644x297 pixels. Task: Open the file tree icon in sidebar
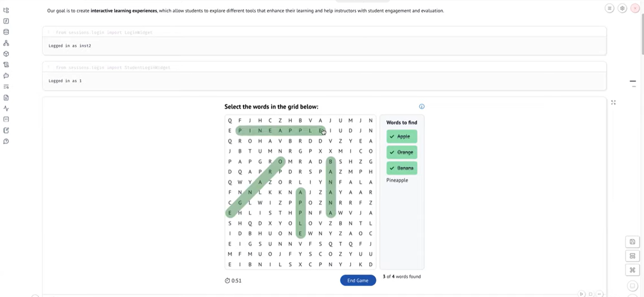click(6, 10)
